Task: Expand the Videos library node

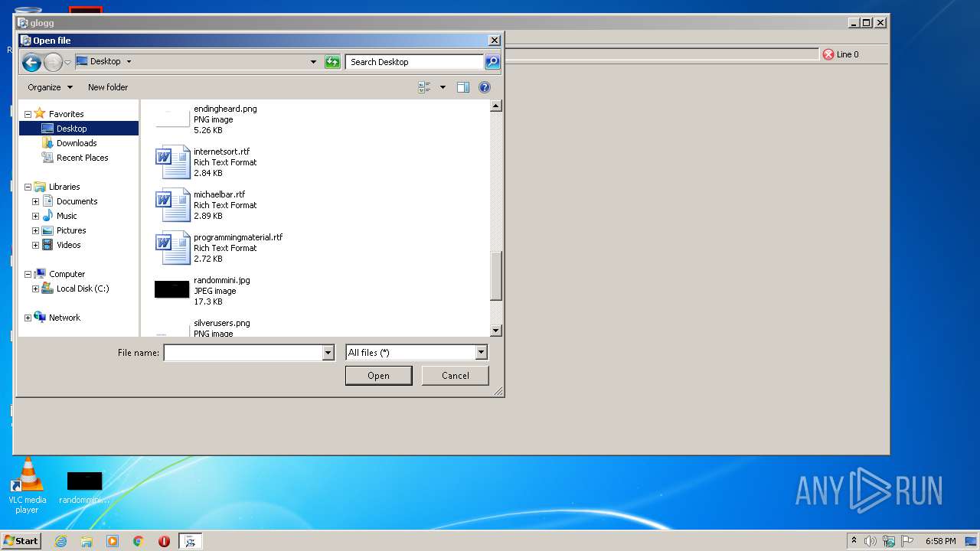Action: (35, 245)
